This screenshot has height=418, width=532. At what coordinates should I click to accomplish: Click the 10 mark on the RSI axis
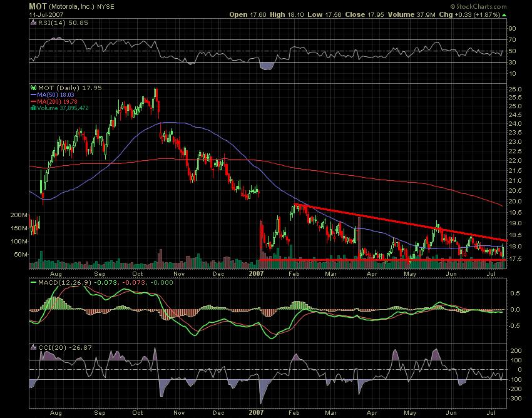512,74
